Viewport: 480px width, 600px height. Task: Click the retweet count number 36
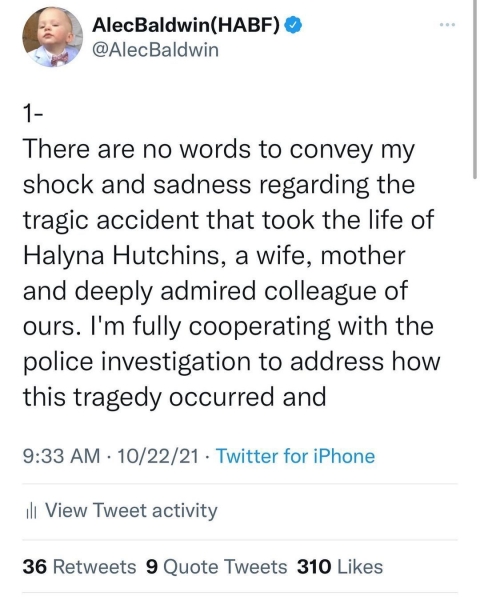point(34,567)
